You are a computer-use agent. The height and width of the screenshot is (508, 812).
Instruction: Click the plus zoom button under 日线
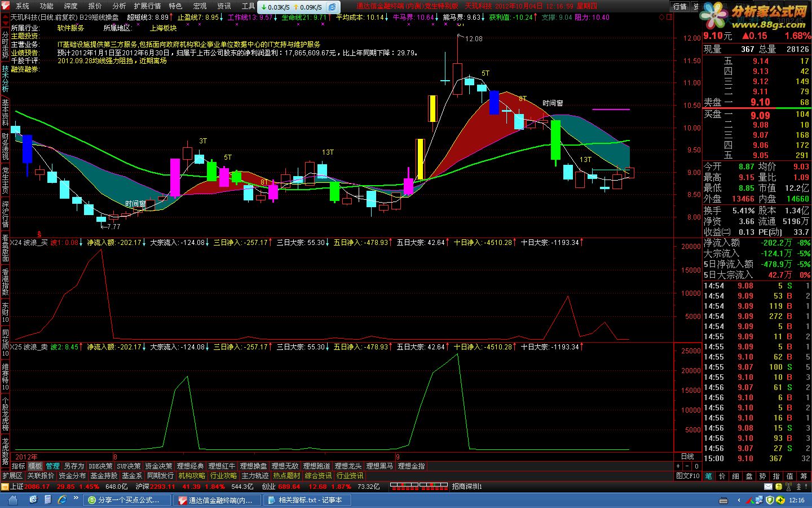tap(678, 466)
